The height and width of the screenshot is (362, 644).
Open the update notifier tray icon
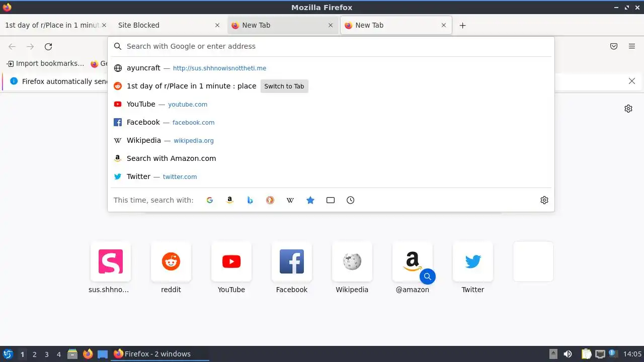pyautogui.click(x=613, y=353)
